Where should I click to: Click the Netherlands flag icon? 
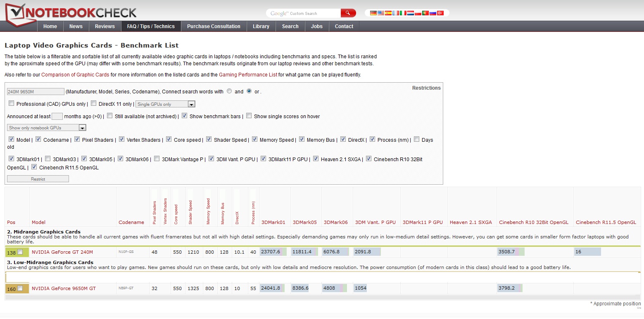(x=410, y=13)
